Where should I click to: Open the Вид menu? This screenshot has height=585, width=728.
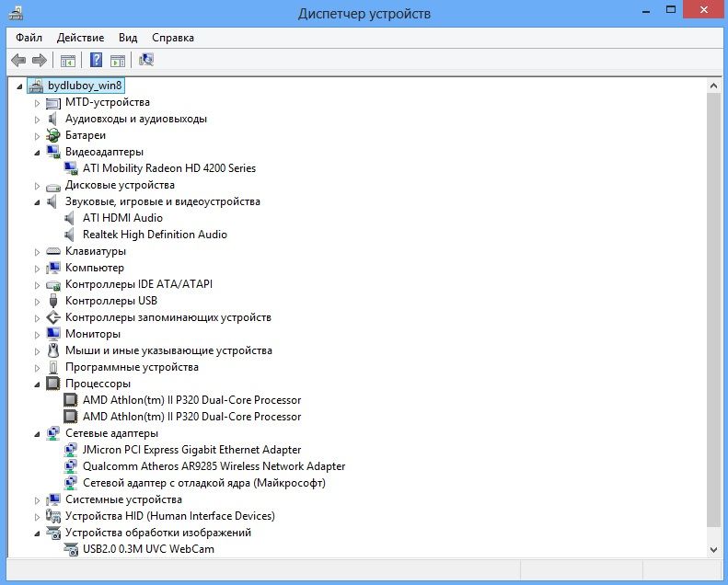pyautogui.click(x=128, y=38)
